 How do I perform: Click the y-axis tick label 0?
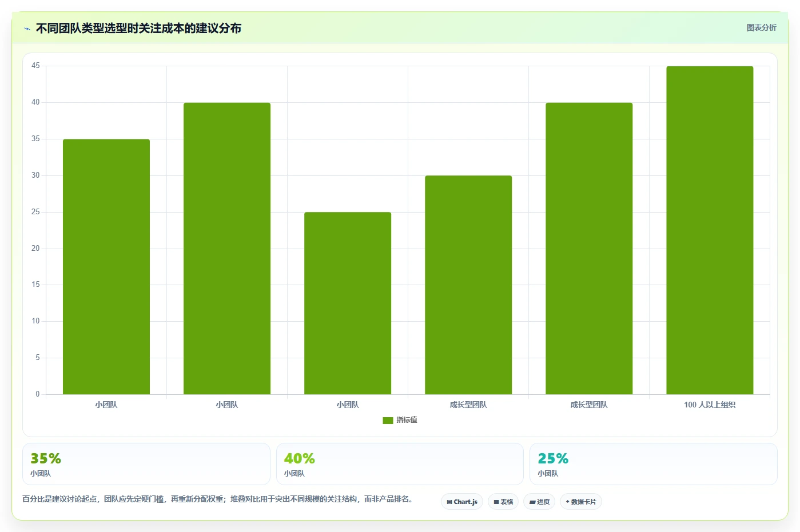pyautogui.click(x=38, y=394)
